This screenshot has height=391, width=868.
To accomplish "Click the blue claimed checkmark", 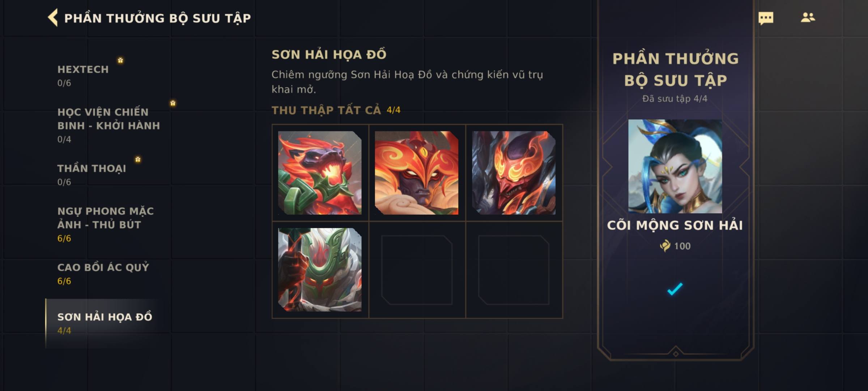I will point(675,289).
